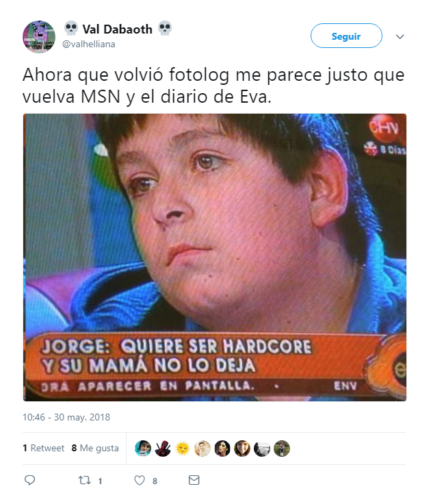The width and height of the screenshot is (431, 504).
Task: Click the Seguir follow button
Action: coord(346,36)
